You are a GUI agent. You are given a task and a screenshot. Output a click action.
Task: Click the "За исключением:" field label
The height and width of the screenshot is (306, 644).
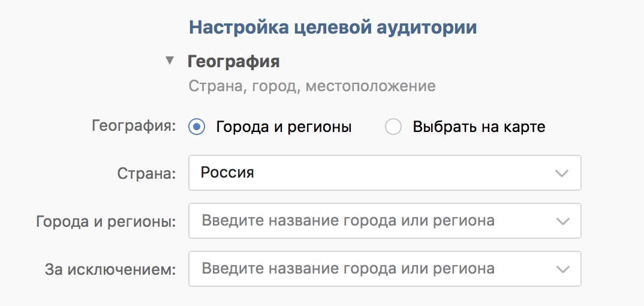(110, 269)
